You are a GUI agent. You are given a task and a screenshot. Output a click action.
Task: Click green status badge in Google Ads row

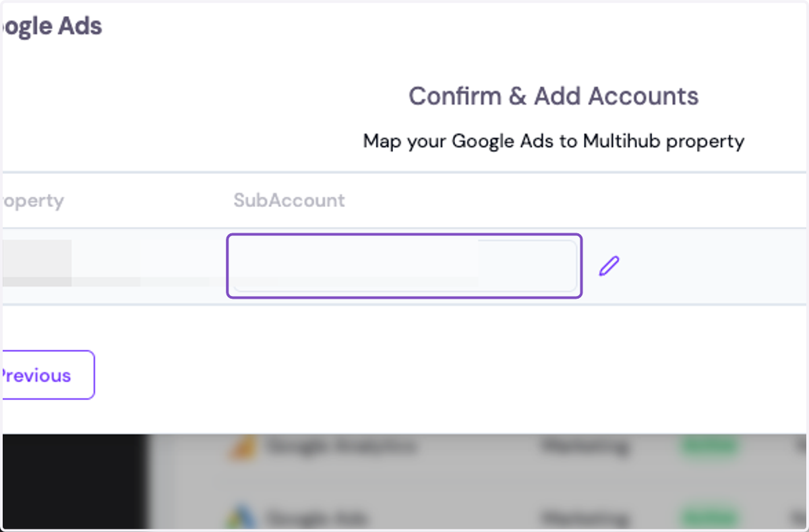(x=709, y=519)
